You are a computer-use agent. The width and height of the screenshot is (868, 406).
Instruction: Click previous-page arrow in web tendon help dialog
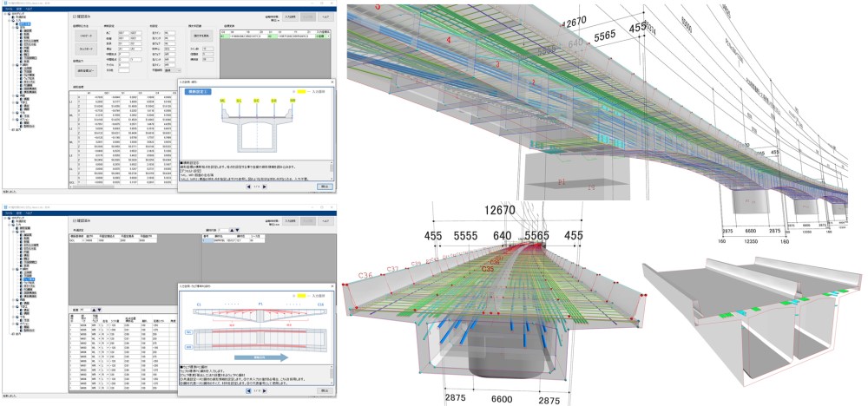[248, 391]
